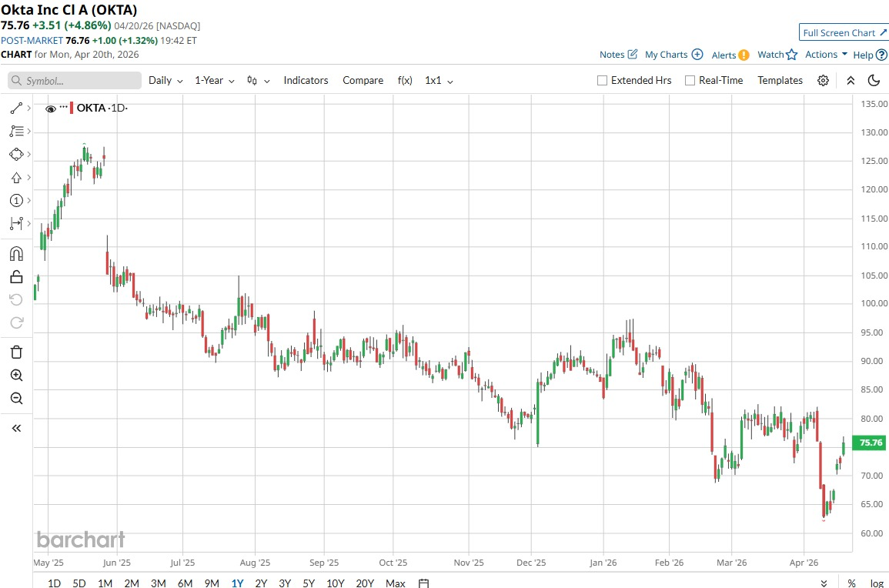The image size is (889, 588).
Task: Select the 3M range tab
Action: (x=159, y=583)
